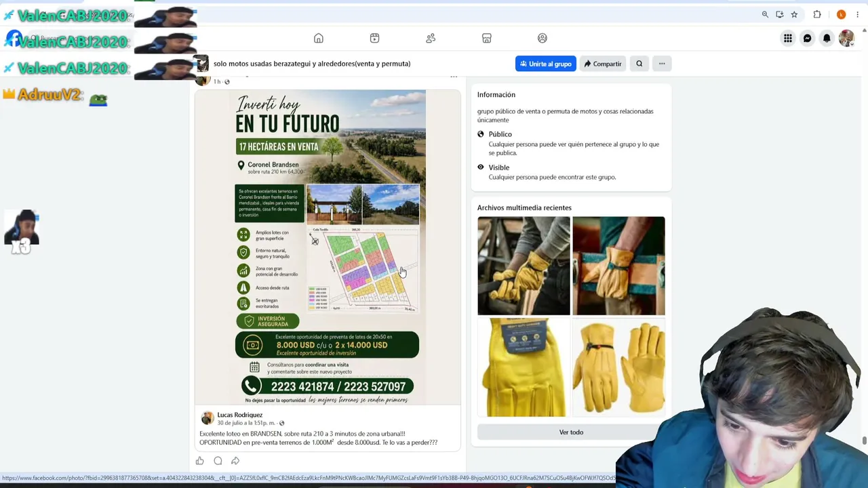Open the group name 'solo motos usadas berazategui'
The image size is (868, 488).
(312, 64)
